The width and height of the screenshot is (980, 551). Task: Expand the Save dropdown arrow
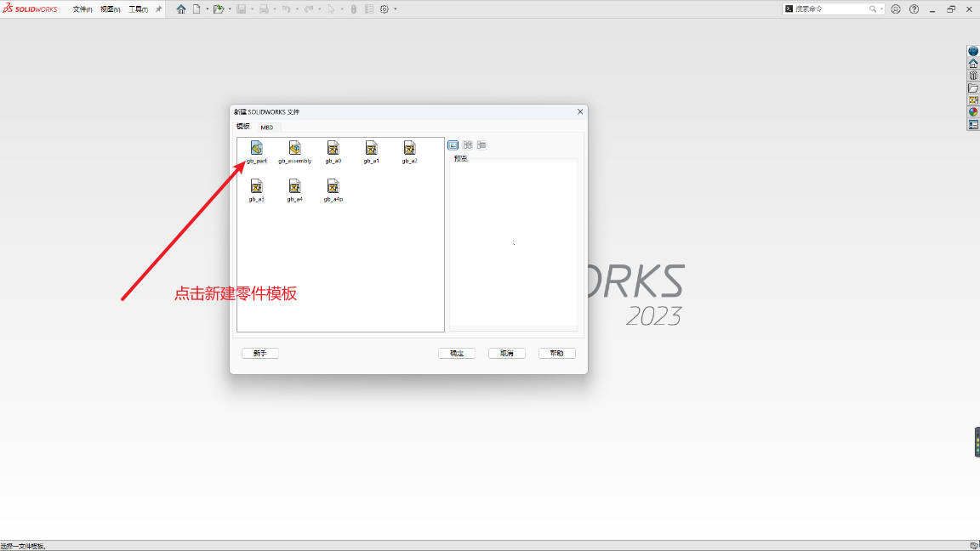click(x=252, y=9)
